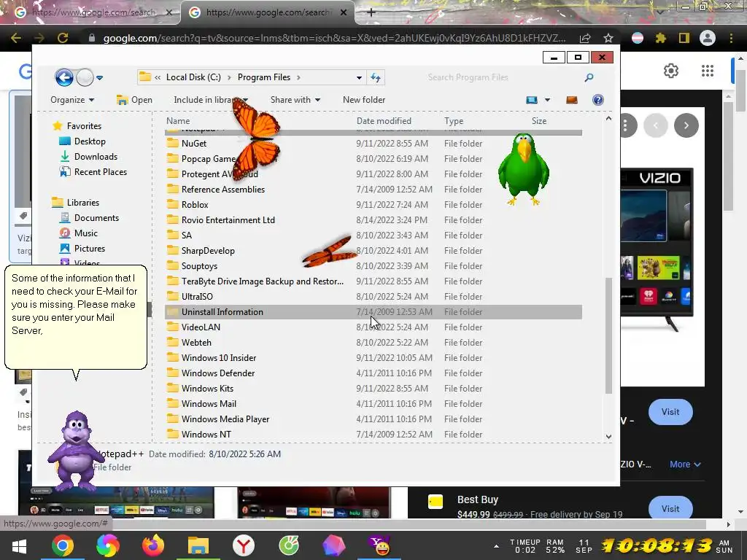
Task: Open Explorer Help icon
Action: click(x=598, y=100)
